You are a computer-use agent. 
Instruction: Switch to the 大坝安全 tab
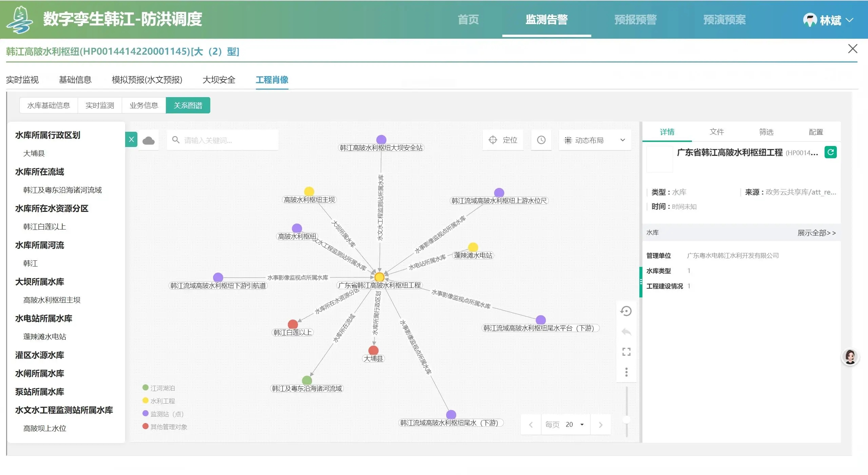219,80
